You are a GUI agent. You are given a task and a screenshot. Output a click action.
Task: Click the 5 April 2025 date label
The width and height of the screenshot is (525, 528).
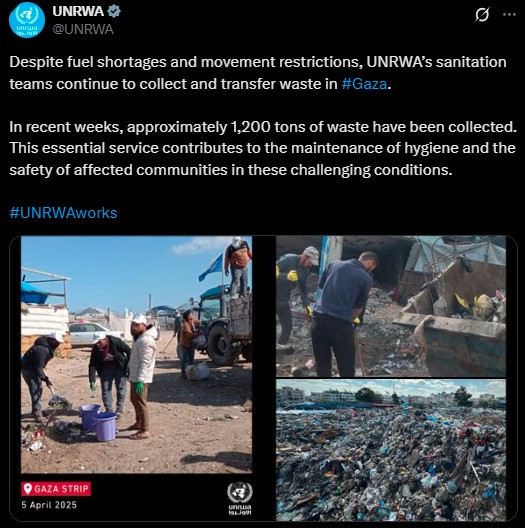pyautogui.click(x=49, y=505)
